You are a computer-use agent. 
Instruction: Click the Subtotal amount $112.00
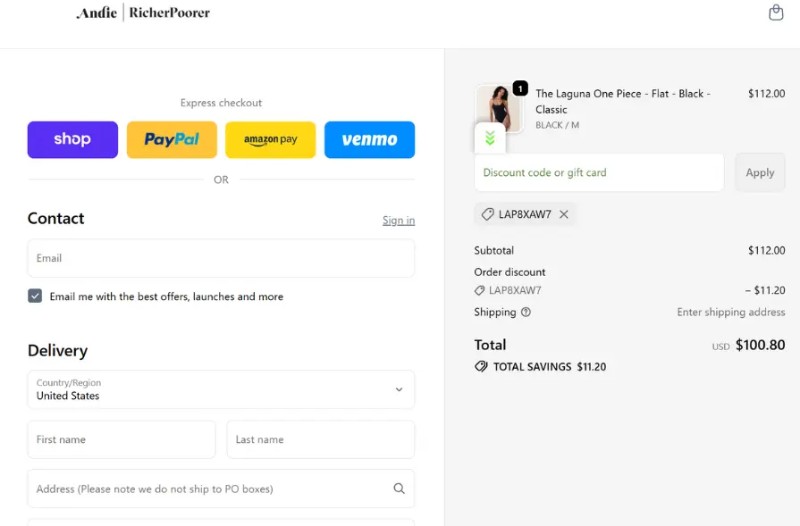pyautogui.click(x=766, y=251)
